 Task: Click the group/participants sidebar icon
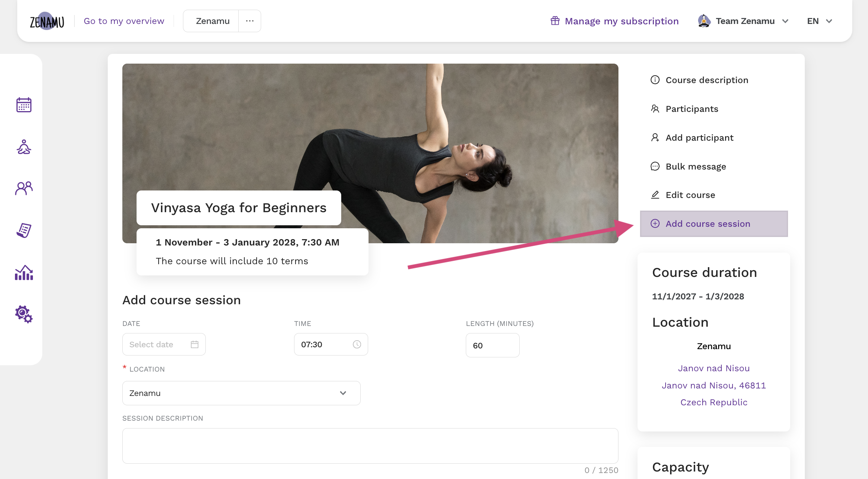[24, 187]
